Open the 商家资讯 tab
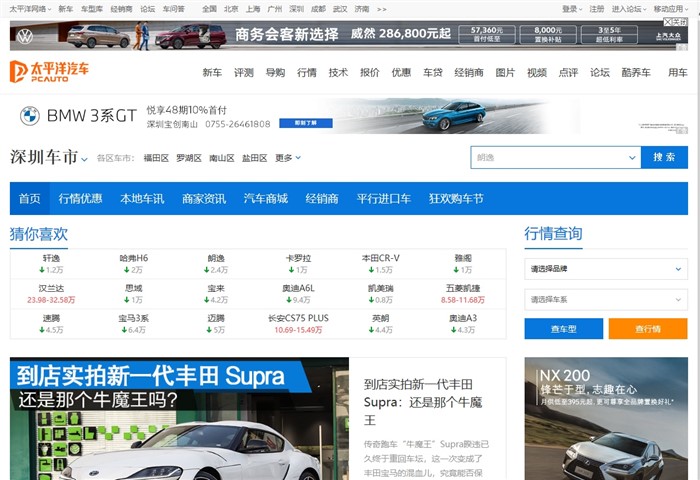 204,199
